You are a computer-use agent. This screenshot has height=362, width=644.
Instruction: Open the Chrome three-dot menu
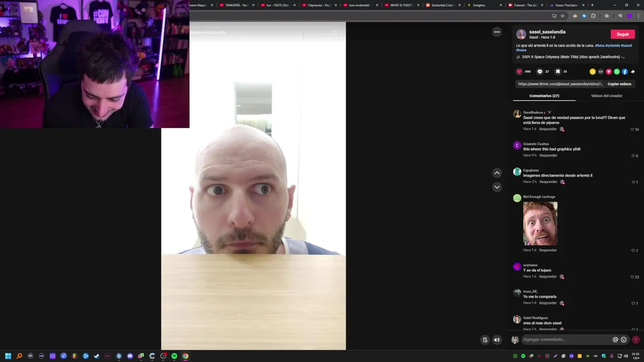tap(638, 16)
